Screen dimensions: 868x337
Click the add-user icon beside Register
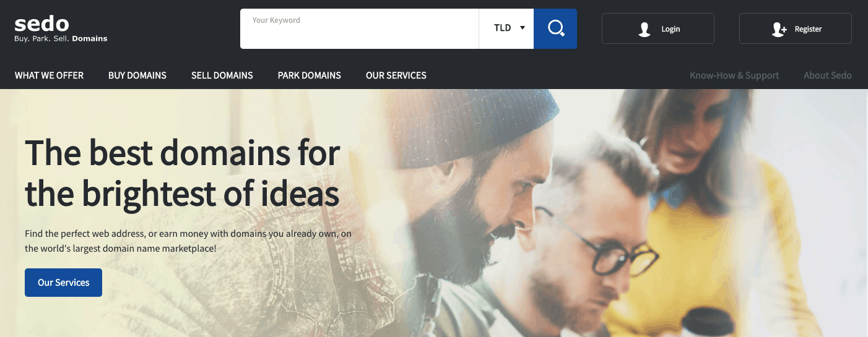point(779,29)
